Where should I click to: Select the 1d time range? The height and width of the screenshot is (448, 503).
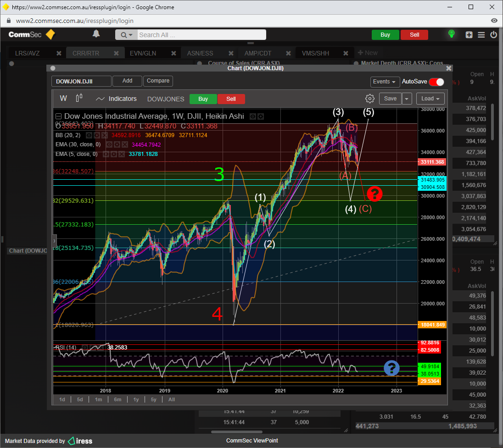pyautogui.click(x=62, y=399)
